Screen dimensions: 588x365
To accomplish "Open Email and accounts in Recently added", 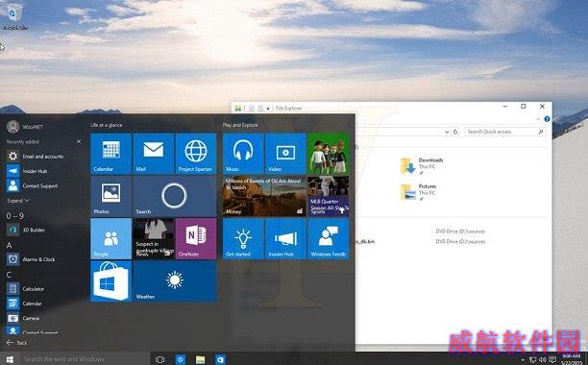I will pyautogui.click(x=43, y=157).
